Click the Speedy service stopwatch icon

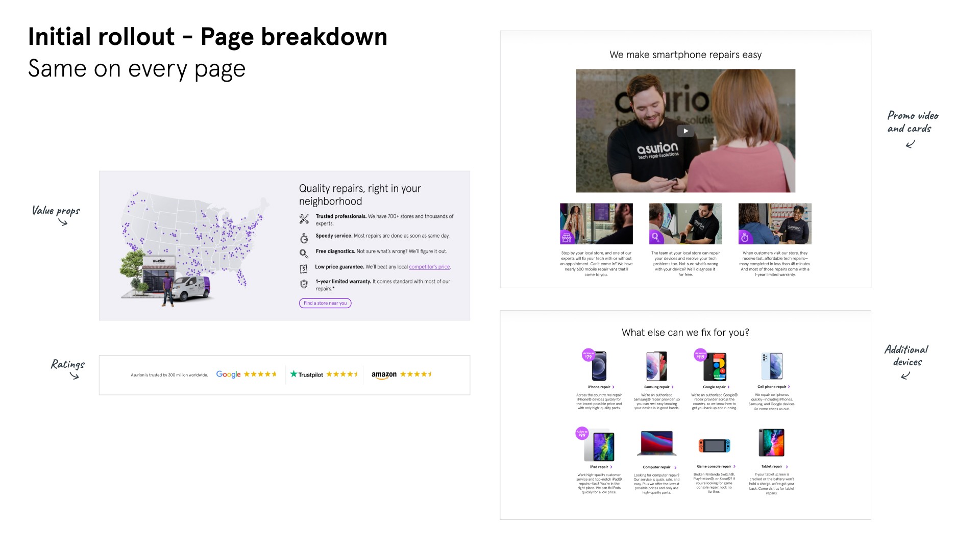(x=304, y=238)
